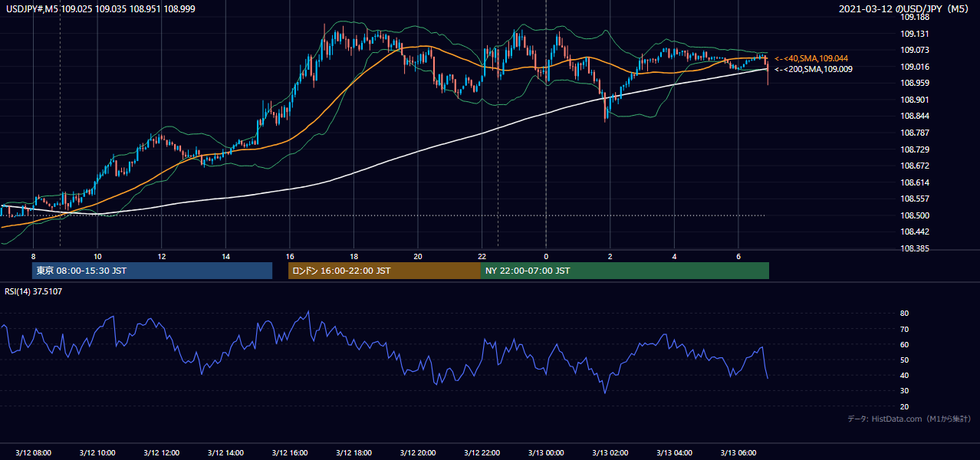980x460 pixels.
Task: Click the London session bar ロンドン 16:00-22:00 JST
Action: (x=384, y=271)
